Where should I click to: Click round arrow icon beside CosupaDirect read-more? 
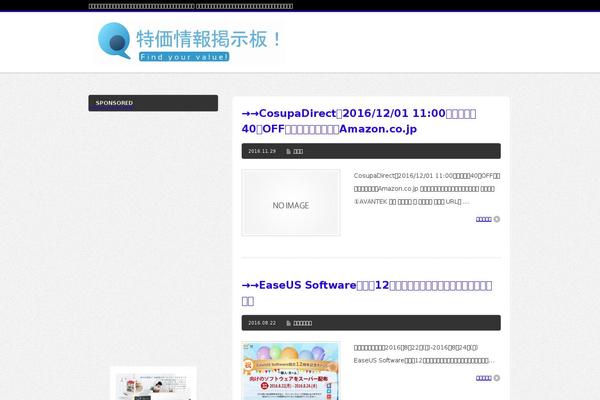point(497,219)
